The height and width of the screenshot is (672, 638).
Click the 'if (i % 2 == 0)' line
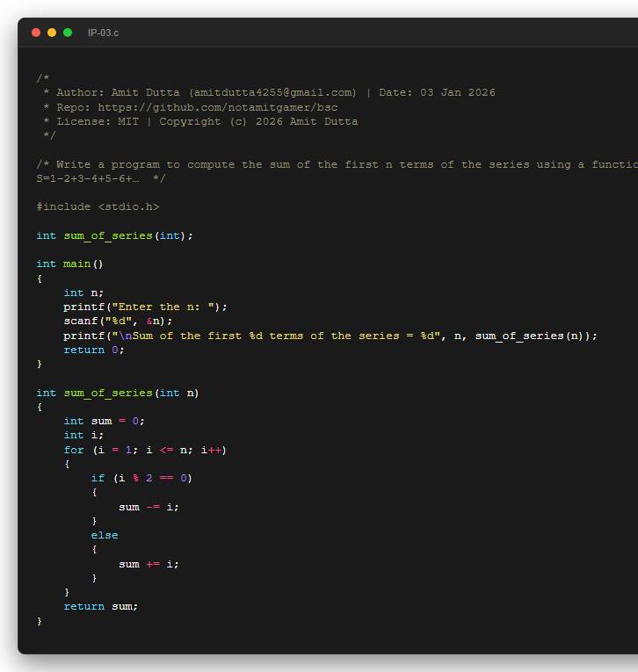[x=141, y=478]
